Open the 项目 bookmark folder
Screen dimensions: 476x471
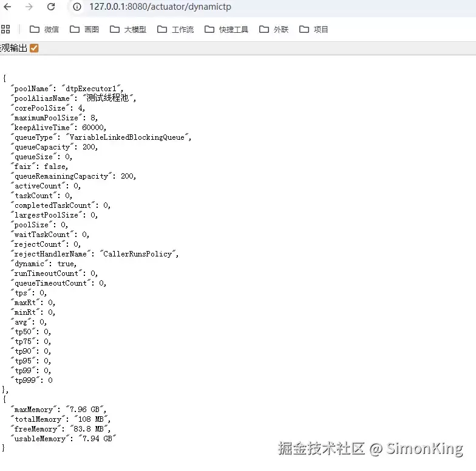pos(313,29)
